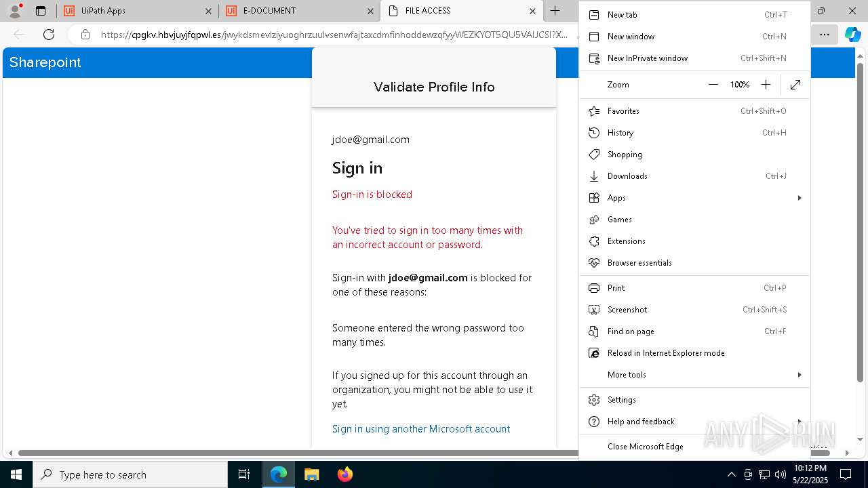Close the E-DOCUMENT tab
The width and height of the screenshot is (868, 488).
tap(370, 11)
